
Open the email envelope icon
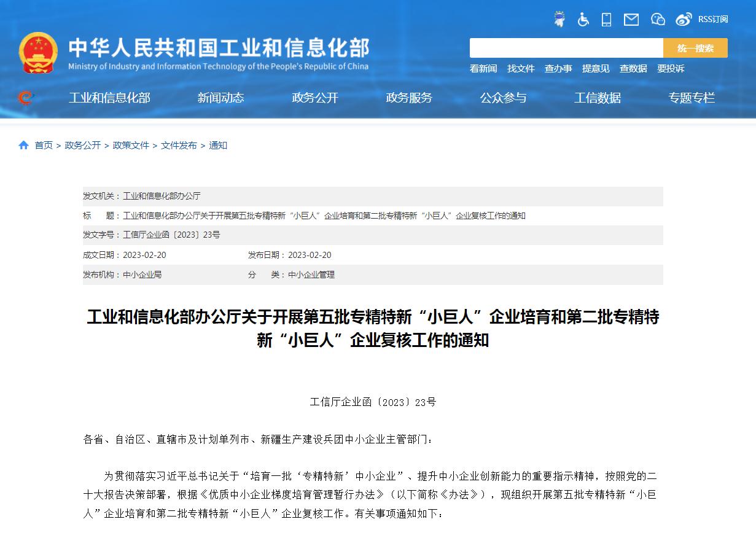coord(631,20)
